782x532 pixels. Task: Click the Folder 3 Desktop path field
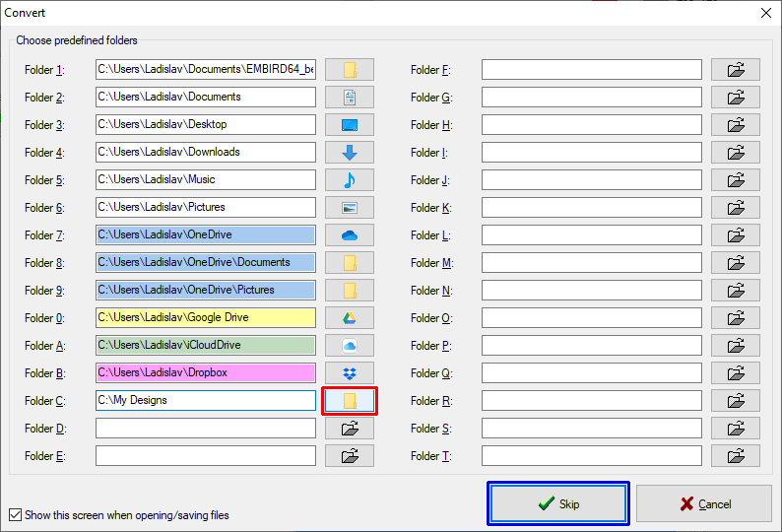point(206,125)
